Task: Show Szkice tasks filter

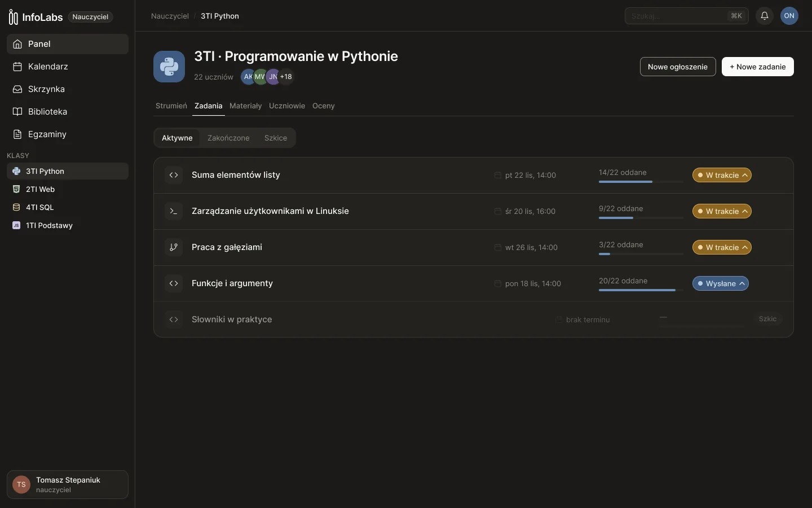Action: [276, 138]
